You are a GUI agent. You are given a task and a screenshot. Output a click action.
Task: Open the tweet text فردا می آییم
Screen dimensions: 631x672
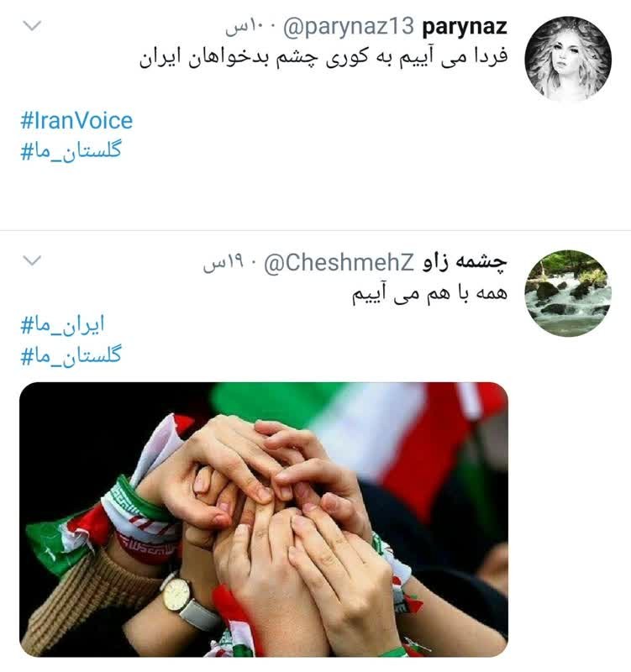pos(323,58)
